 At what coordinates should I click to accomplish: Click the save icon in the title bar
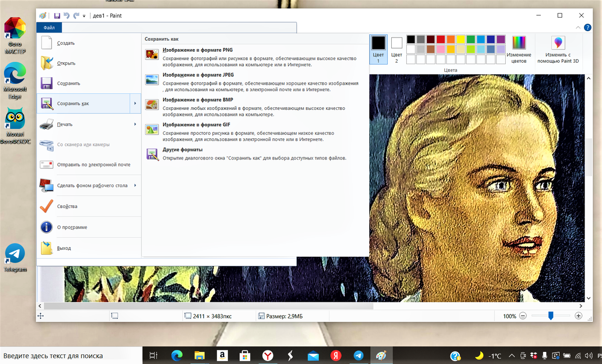tap(57, 16)
